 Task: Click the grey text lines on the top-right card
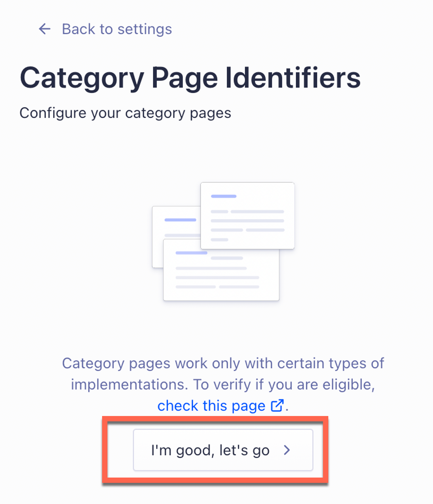click(247, 221)
